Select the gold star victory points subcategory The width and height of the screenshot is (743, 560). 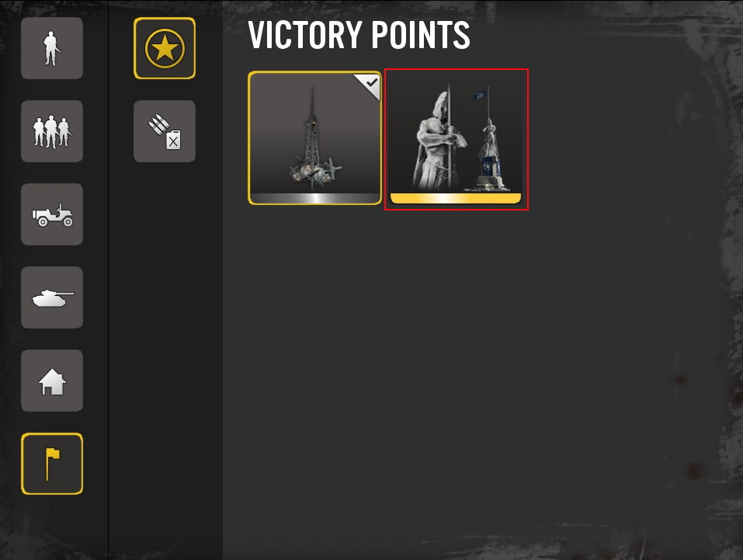(x=165, y=48)
